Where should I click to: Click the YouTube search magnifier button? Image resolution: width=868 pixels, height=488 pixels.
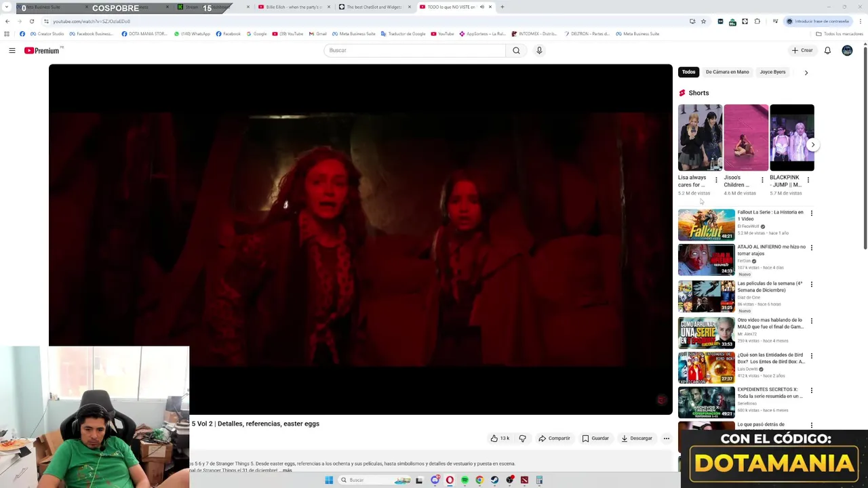516,50
